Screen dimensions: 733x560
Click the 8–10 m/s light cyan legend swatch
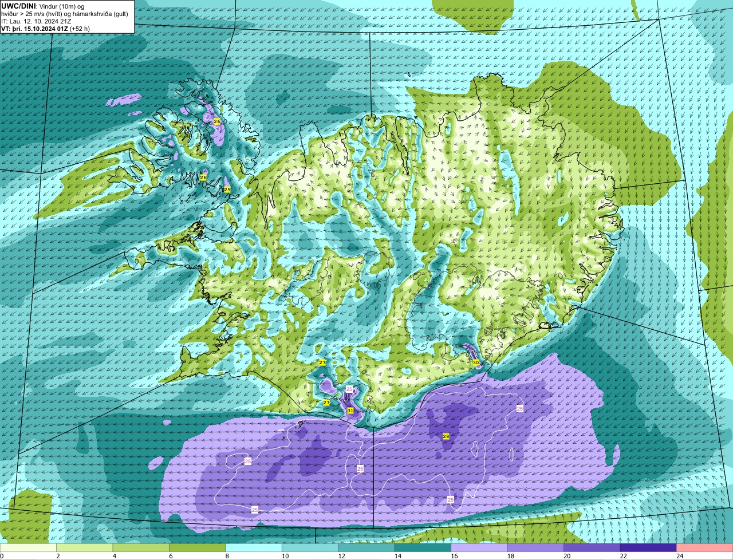point(254,548)
